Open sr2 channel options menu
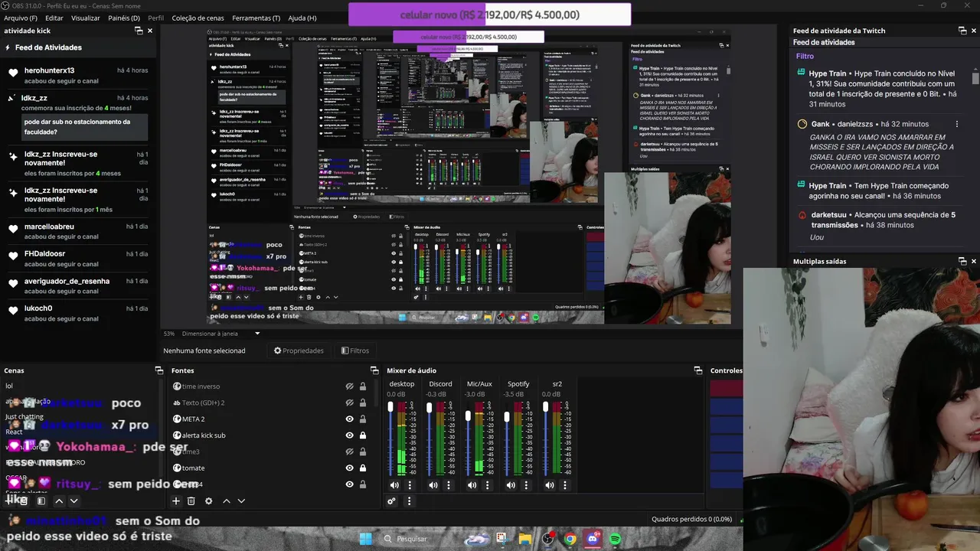980x551 pixels. [x=565, y=485]
